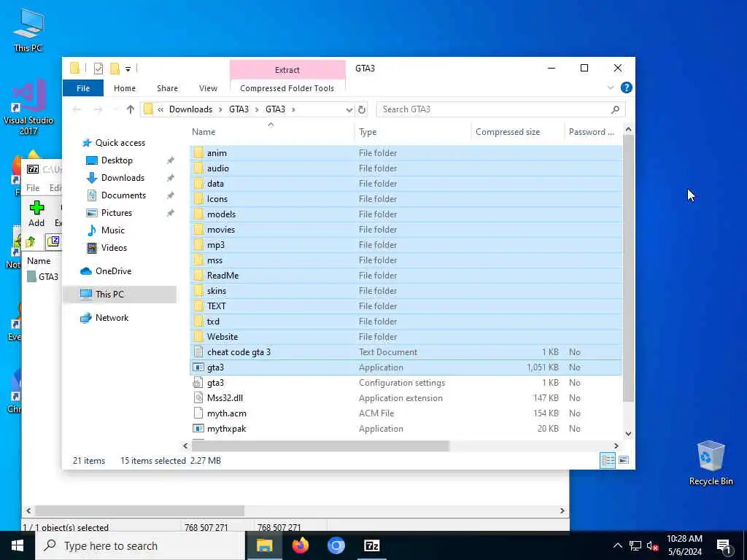Click the double chevron before Downloads

160,109
